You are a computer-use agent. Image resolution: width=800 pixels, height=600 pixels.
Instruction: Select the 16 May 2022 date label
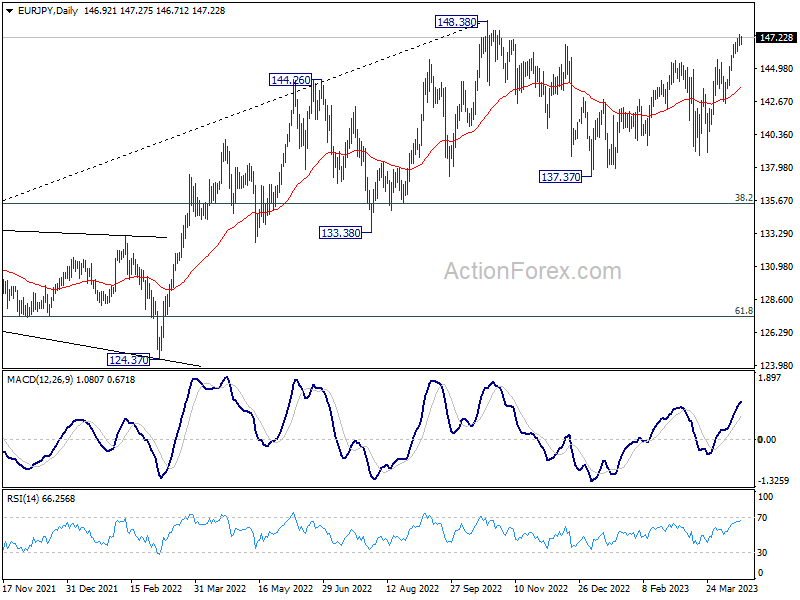(285, 588)
